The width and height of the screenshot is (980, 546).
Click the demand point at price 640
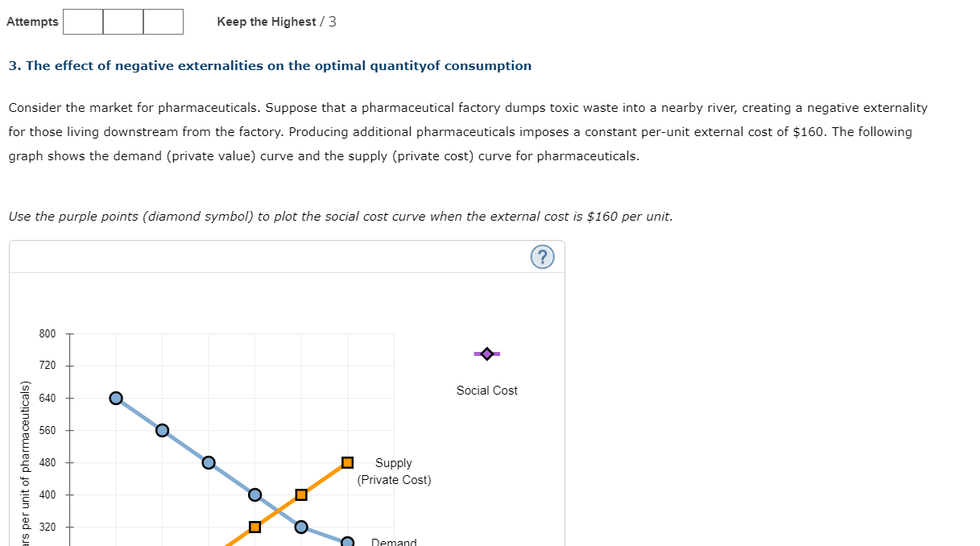pos(115,397)
